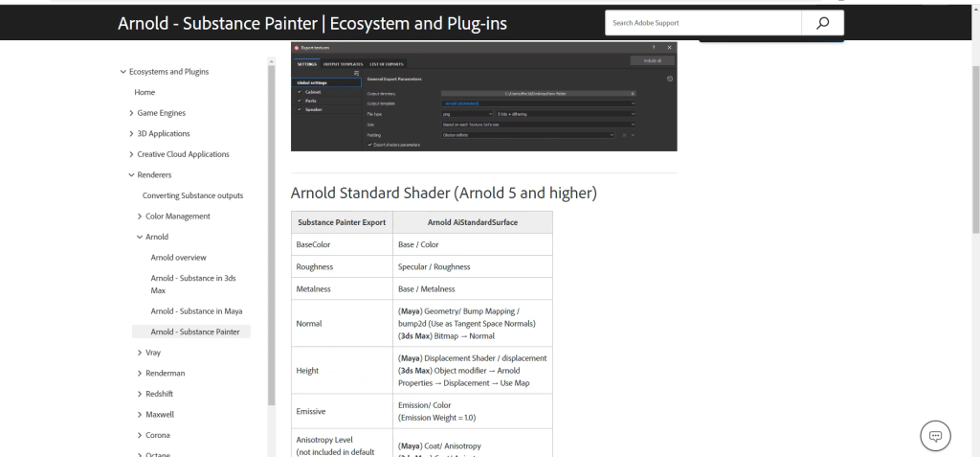Expand the Redshift section
The image size is (980, 457).
140,395
